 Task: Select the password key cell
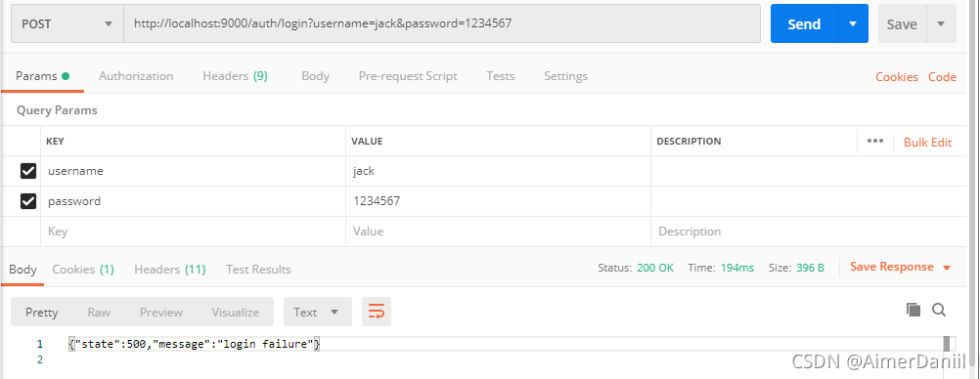pyautogui.click(x=193, y=201)
